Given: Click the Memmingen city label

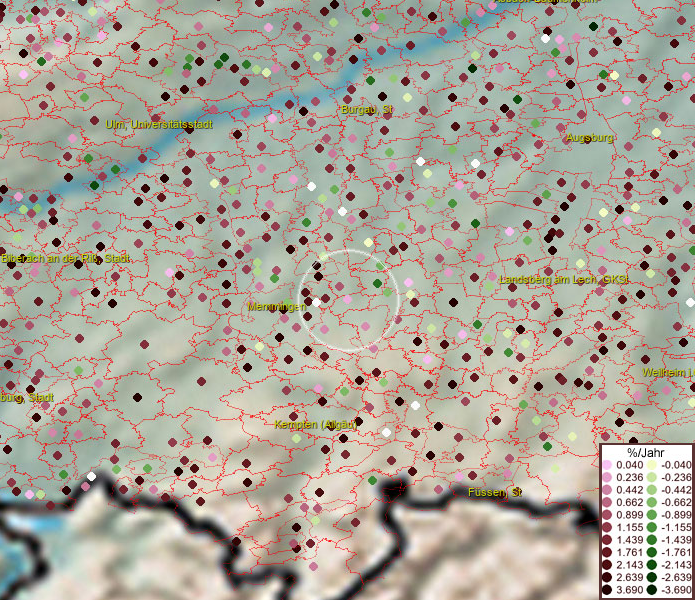Looking at the screenshot, I should [x=277, y=306].
